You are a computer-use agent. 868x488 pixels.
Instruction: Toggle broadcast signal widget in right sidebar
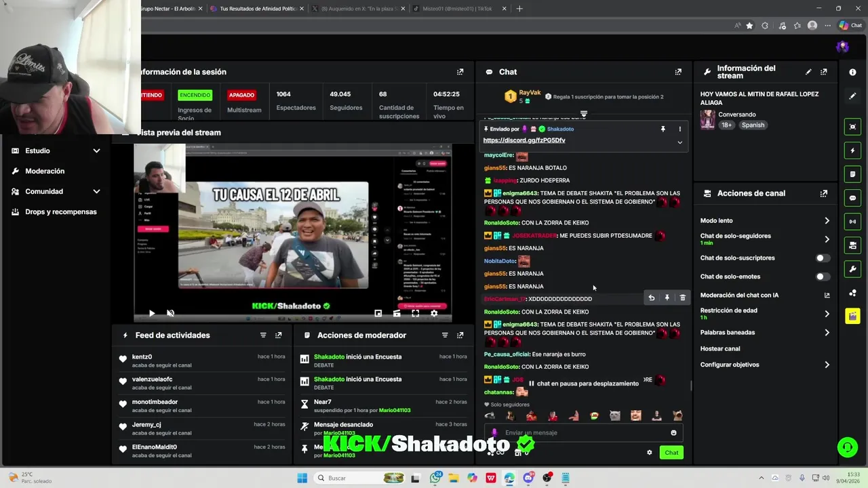[x=852, y=222]
